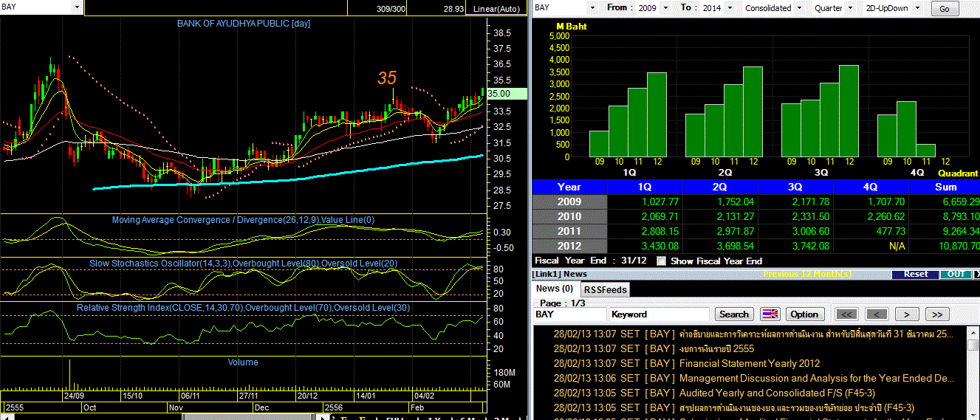Click the 3Q column header
The image size is (980, 420).
[796, 187]
